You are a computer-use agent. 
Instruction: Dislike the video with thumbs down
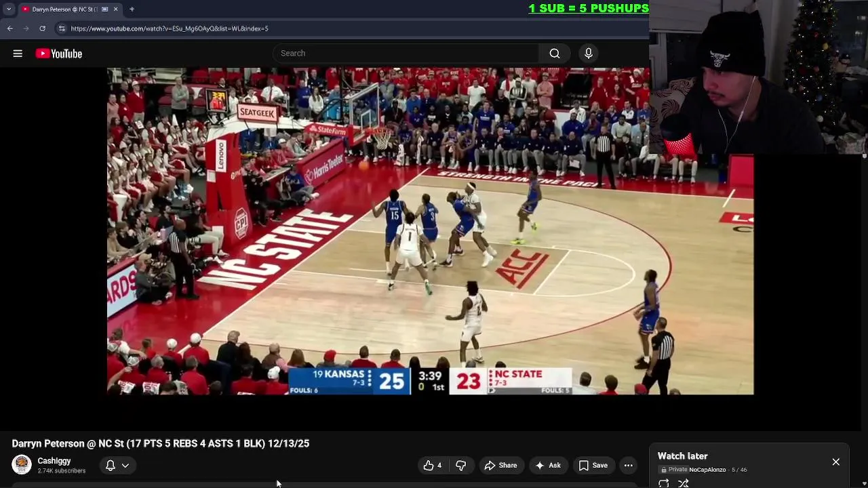click(x=461, y=465)
